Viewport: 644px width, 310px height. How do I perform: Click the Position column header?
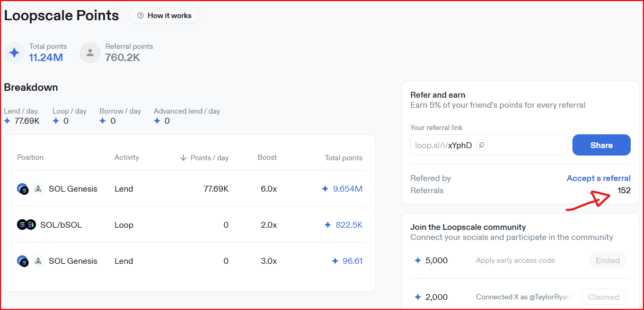[30, 158]
